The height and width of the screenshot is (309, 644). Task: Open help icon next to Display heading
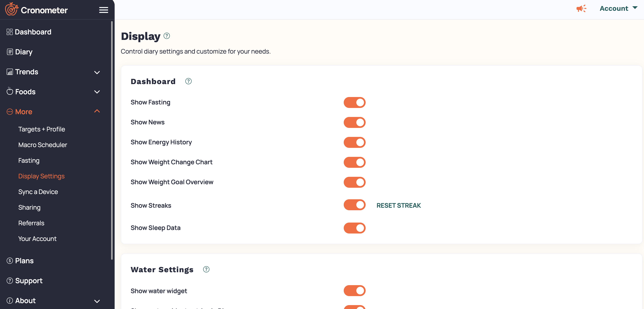pos(167,36)
